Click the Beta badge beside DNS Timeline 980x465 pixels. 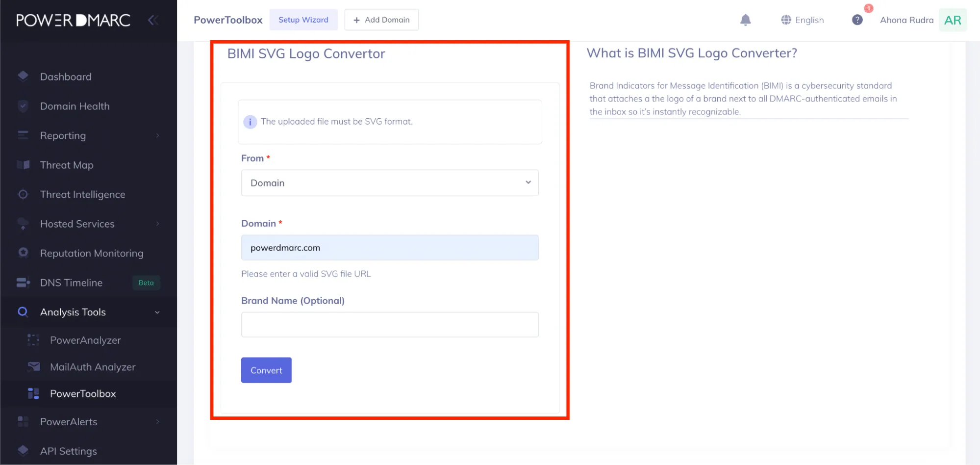click(146, 283)
